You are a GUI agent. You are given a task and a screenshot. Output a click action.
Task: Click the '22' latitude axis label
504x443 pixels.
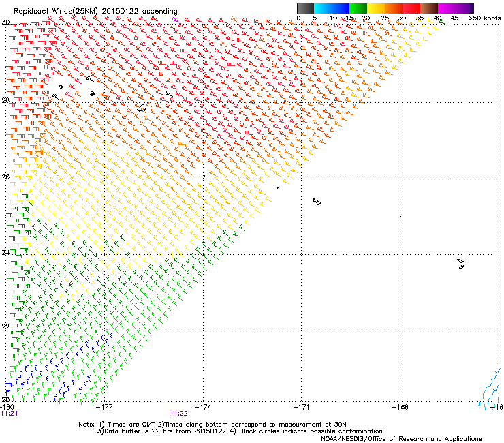[x=5, y=326]
